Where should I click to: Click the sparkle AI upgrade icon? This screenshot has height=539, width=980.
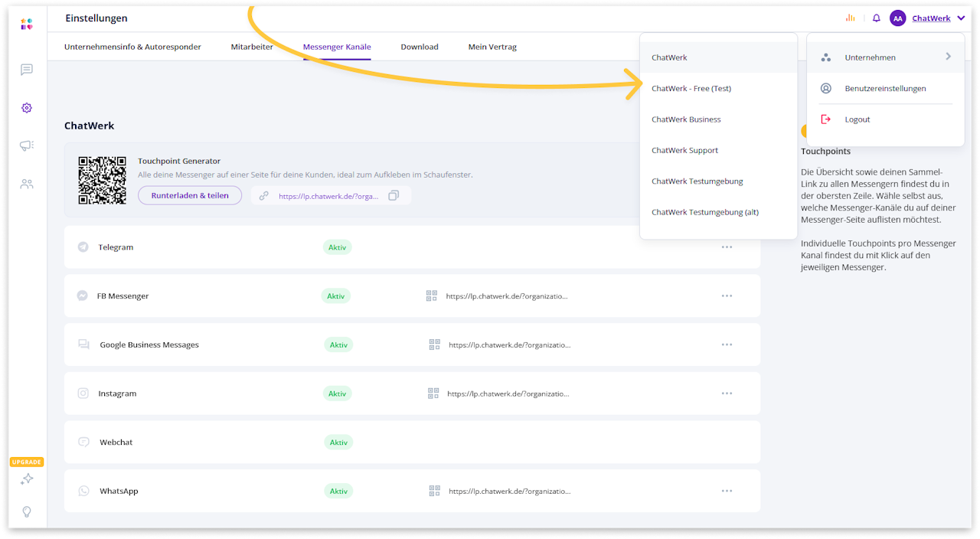coord(27,479)
